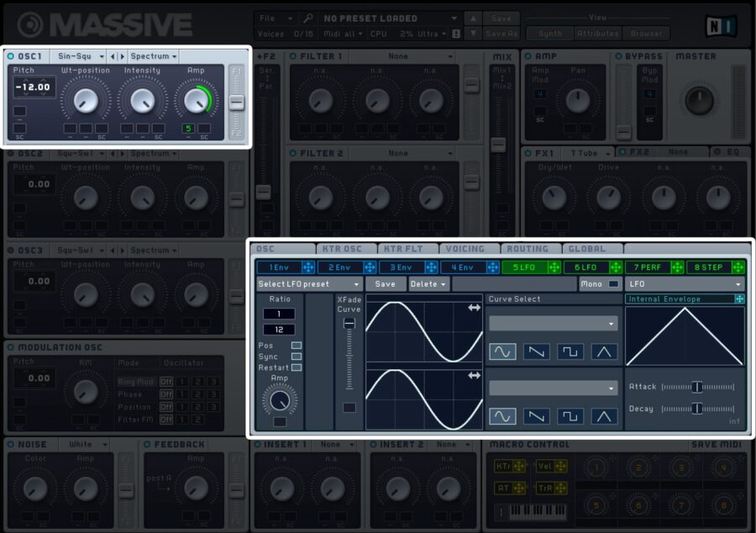Click the Attack slider in Internal Envelope
756x533 pixels.
[x=698, y=387]
